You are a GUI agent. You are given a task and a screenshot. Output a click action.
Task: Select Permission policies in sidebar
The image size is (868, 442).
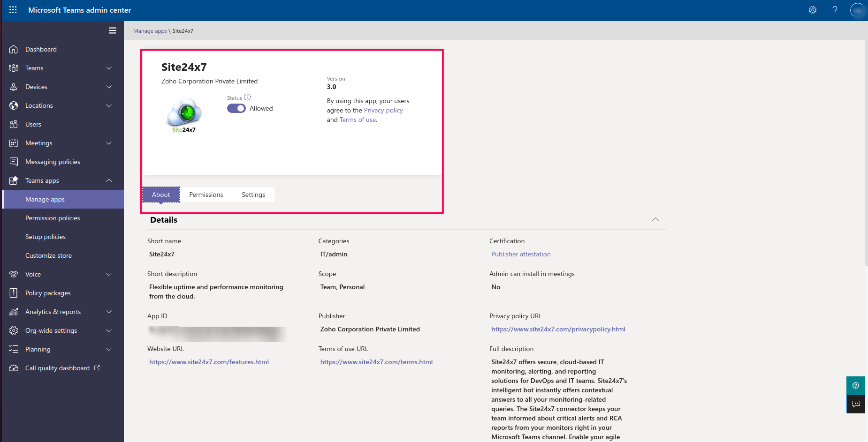click(53, 218)
